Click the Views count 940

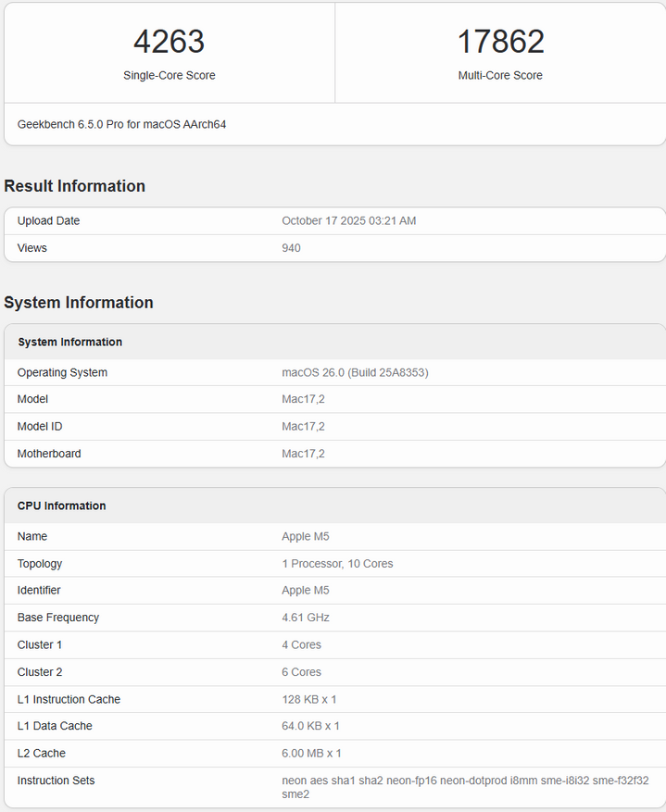[291, 248]
